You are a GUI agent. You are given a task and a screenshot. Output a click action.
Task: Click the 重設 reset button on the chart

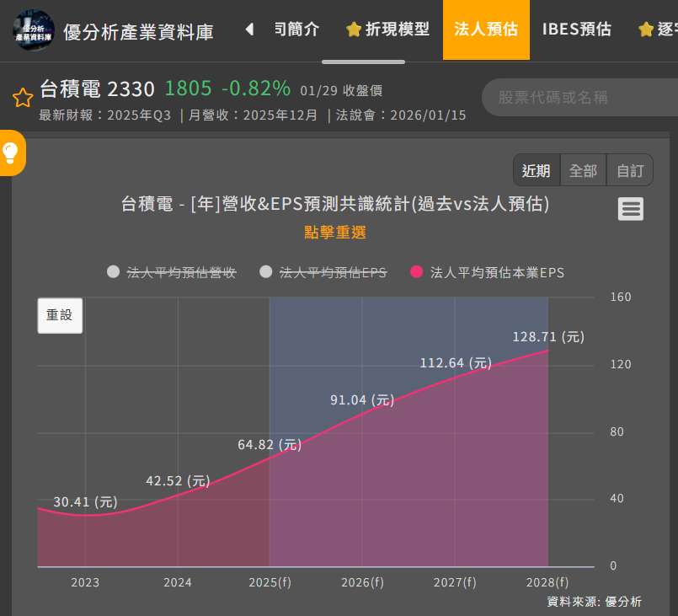(59, 315)
